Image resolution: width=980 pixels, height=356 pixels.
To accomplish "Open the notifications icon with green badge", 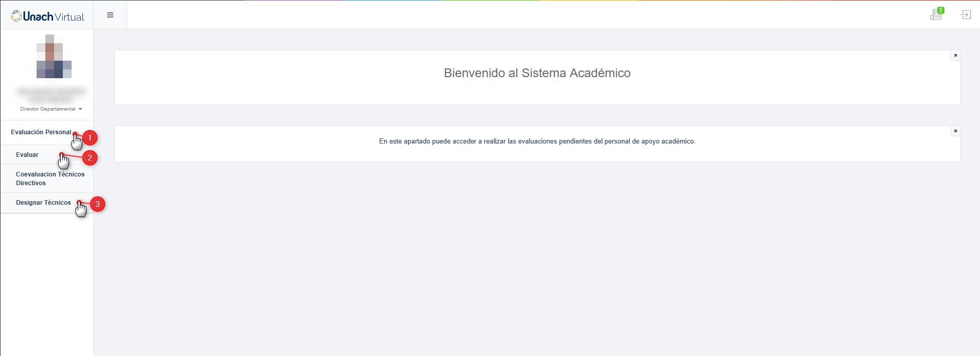I will [937, 14].
